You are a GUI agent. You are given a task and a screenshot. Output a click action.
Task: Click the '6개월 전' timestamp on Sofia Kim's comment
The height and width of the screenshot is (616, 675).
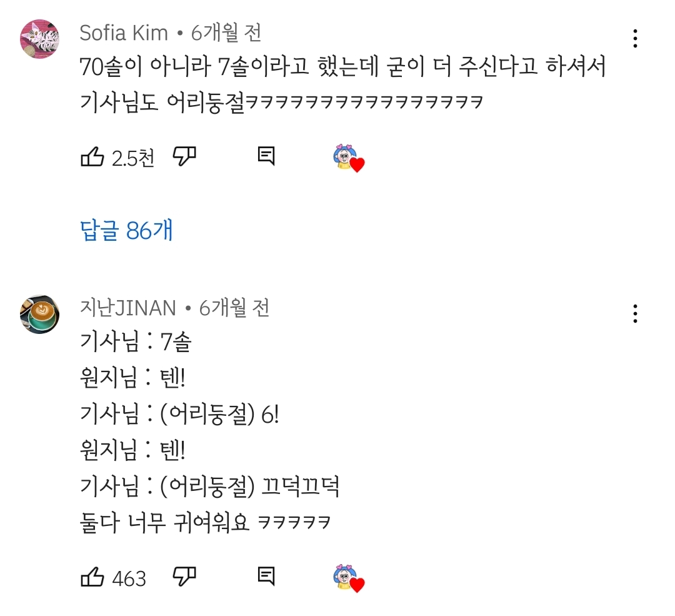(x=225, y=34)
